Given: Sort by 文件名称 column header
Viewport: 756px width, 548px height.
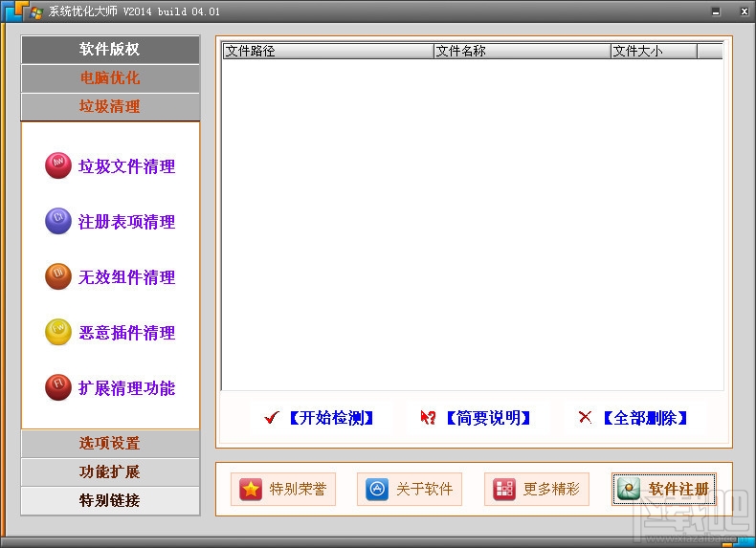Looking at the screenshot, I should [523, 51].
